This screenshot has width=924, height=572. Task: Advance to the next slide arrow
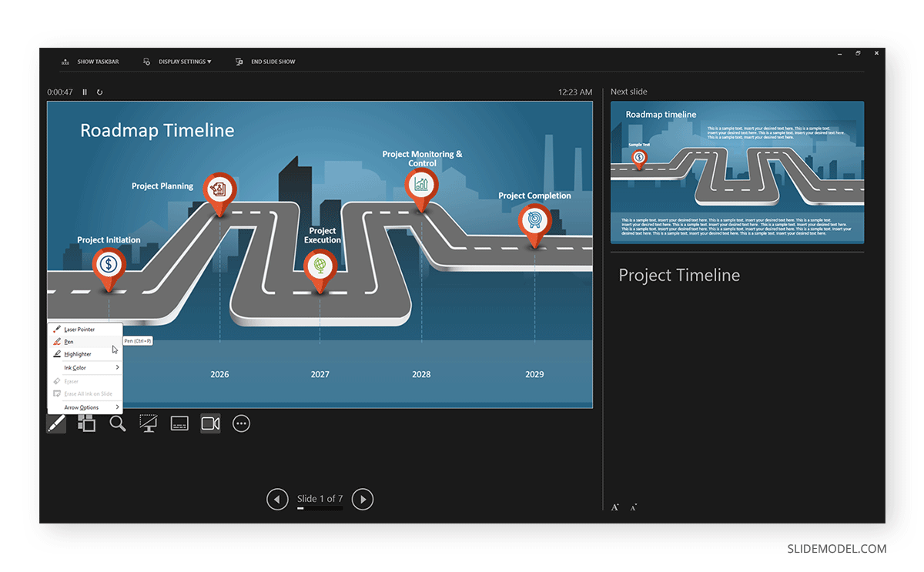coord(362,499)
